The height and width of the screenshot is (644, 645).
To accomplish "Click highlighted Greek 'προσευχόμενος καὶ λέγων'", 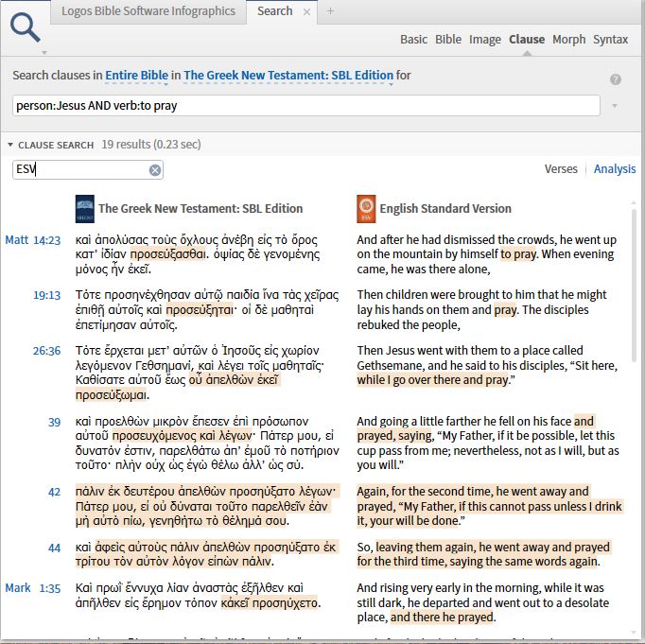I will click(x=182, y=436).
